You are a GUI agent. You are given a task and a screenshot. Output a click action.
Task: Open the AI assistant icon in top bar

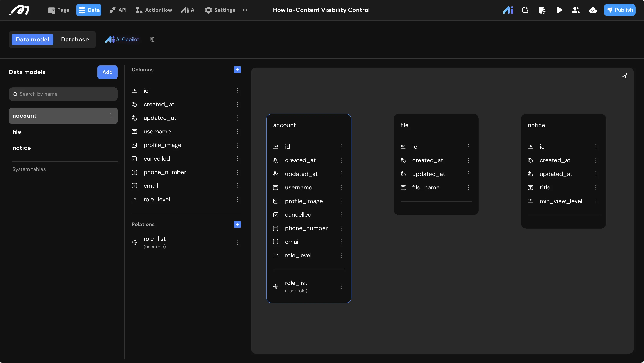coord(508,10)
